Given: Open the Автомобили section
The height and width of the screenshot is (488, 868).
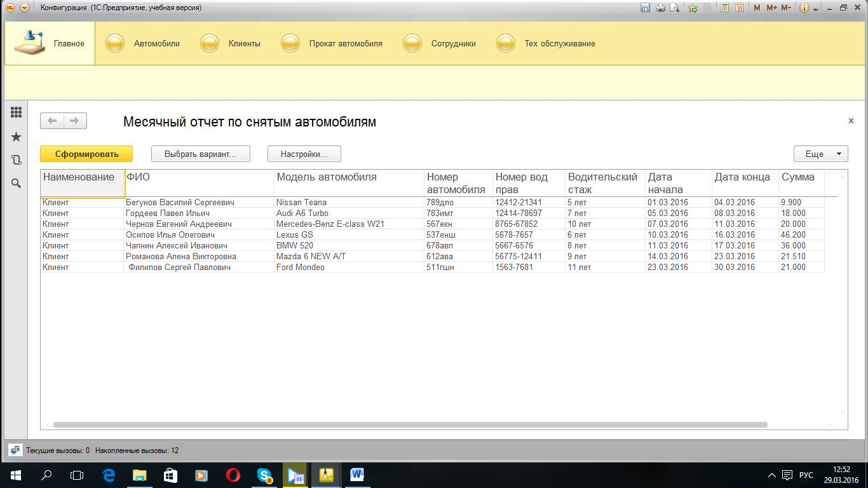Looking at the screenshot, I should tap(143, 43).
